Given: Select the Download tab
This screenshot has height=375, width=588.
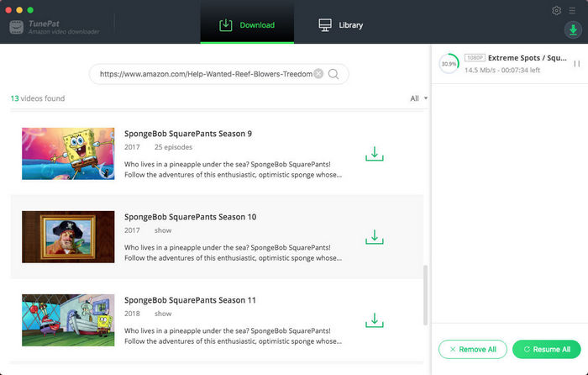Looking at the screenshot, I should click(247, 25).
